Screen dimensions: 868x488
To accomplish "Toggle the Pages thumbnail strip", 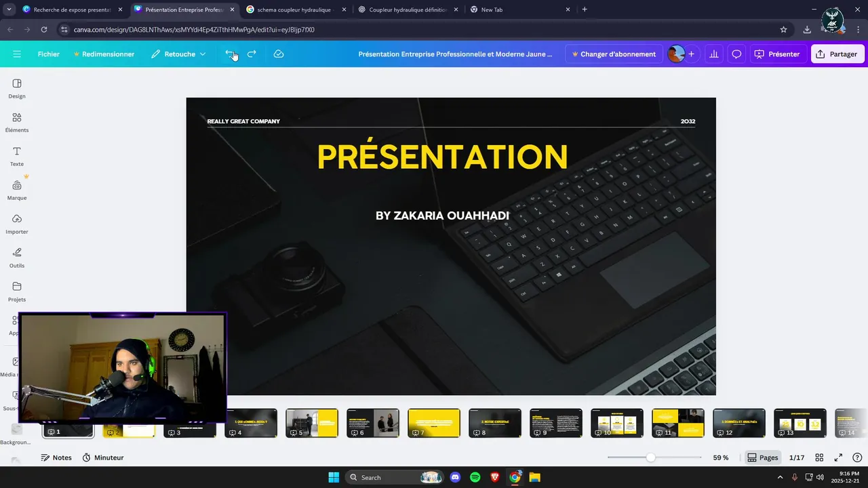I will coord(763,457).
